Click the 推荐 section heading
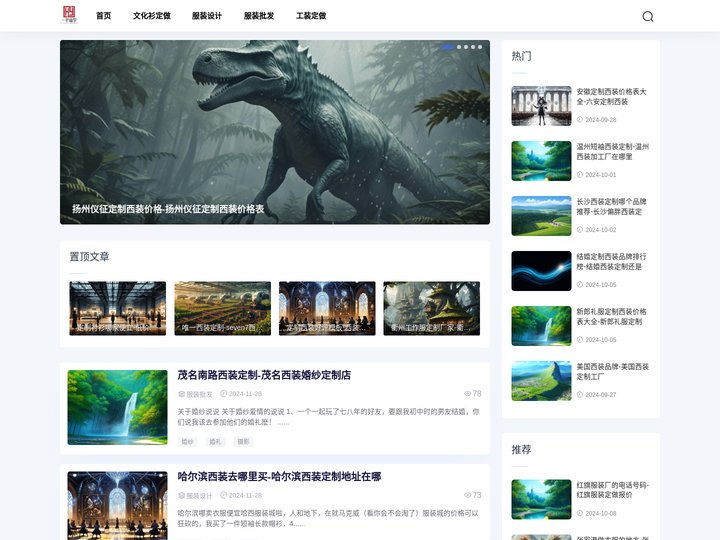The image size is (720, 540). pyautogui.click(x=522, y=450)
